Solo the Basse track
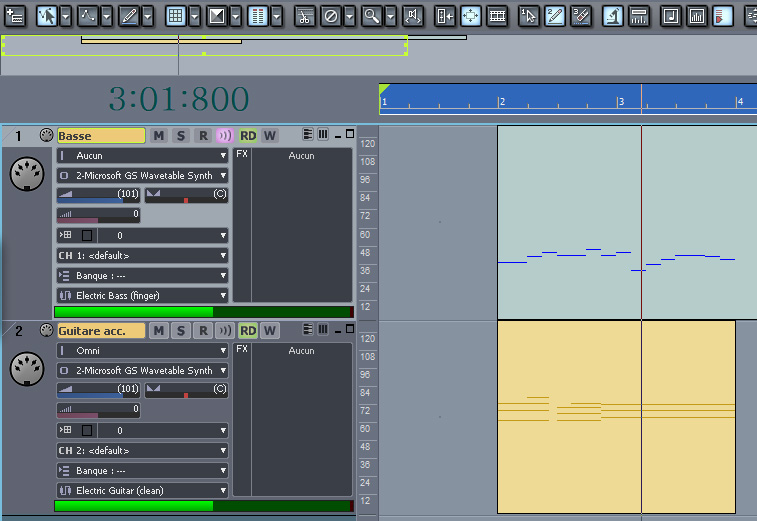 (x=181, y=136)
